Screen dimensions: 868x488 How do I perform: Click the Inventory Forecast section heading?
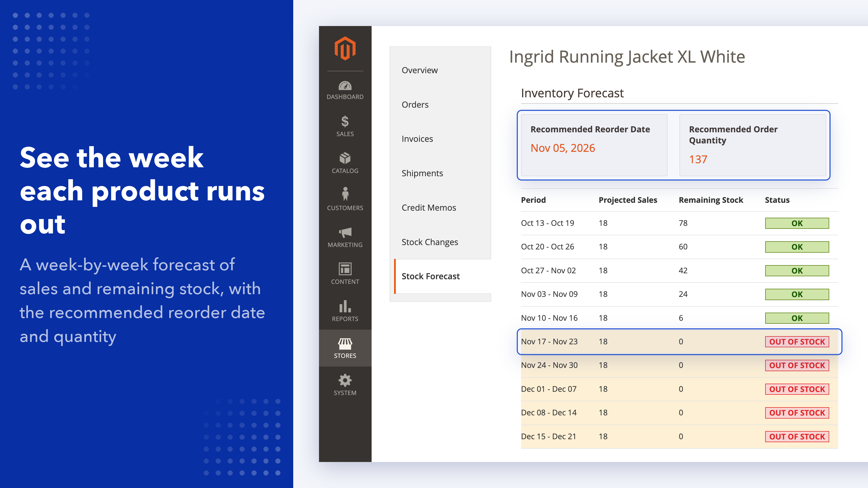572,93
